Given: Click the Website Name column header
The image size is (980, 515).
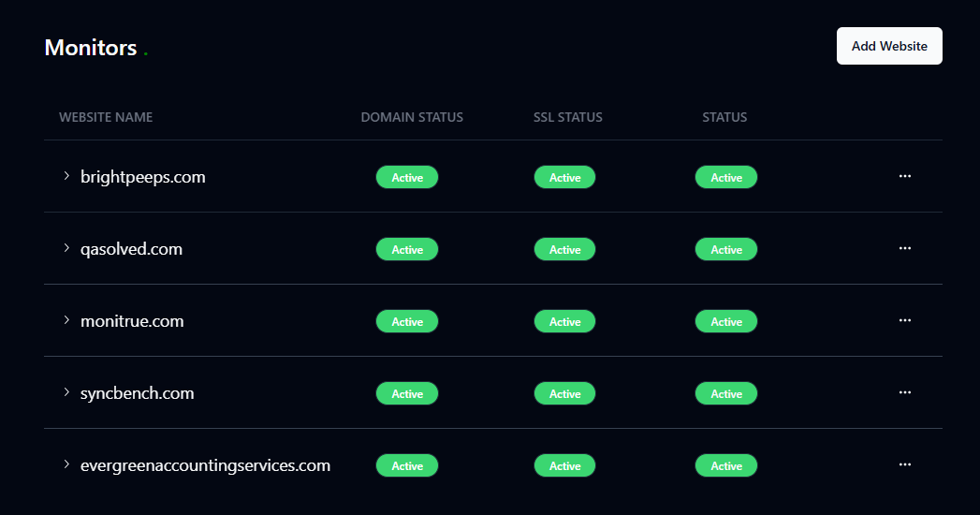Looking at the screenshot, I should pos(106,117).
